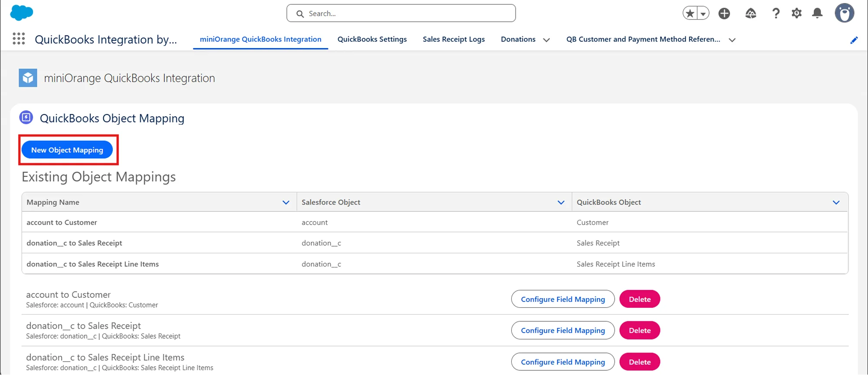Click the 'Customer' QuickBooks Object cell
This screenshot has width=868, height=375.
point(592,222)
